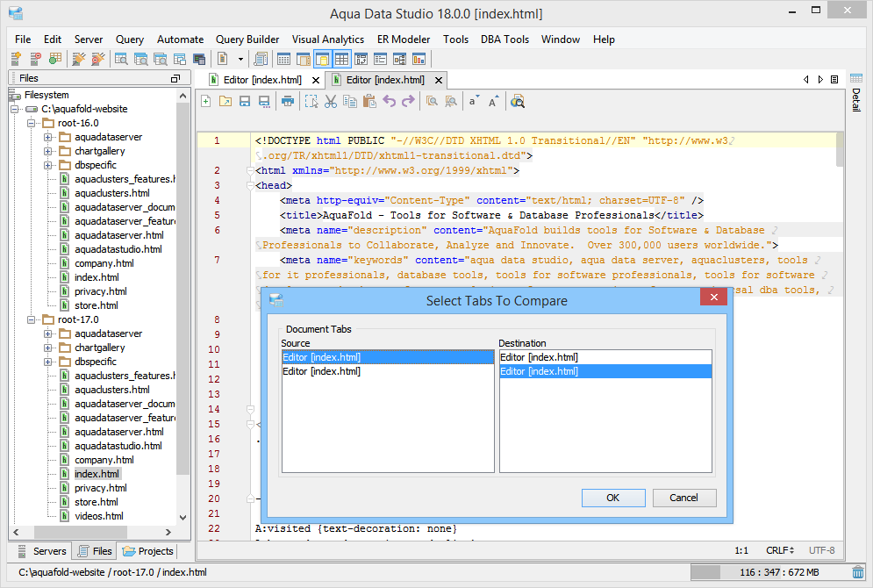The width and height of the screenshot is (873, 588).
Task: Click the Select All dashed-box icon
Action: point(311,101)
